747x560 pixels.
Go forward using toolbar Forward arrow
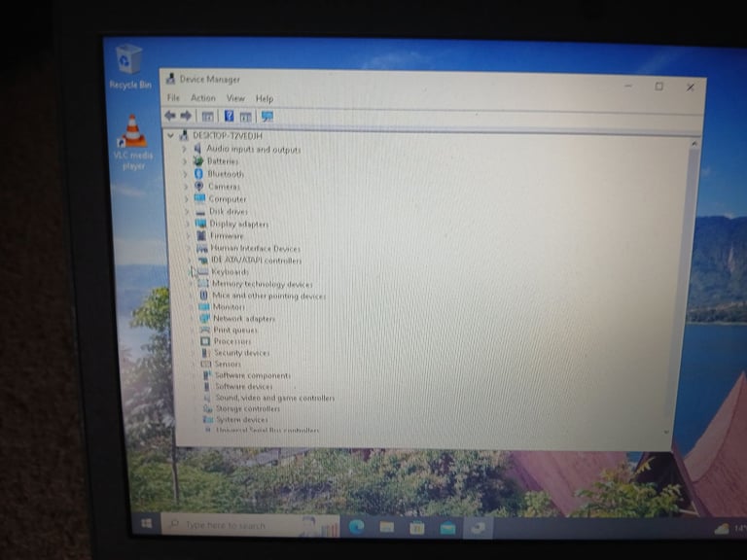pyautogui.click(x=186, y=116)
